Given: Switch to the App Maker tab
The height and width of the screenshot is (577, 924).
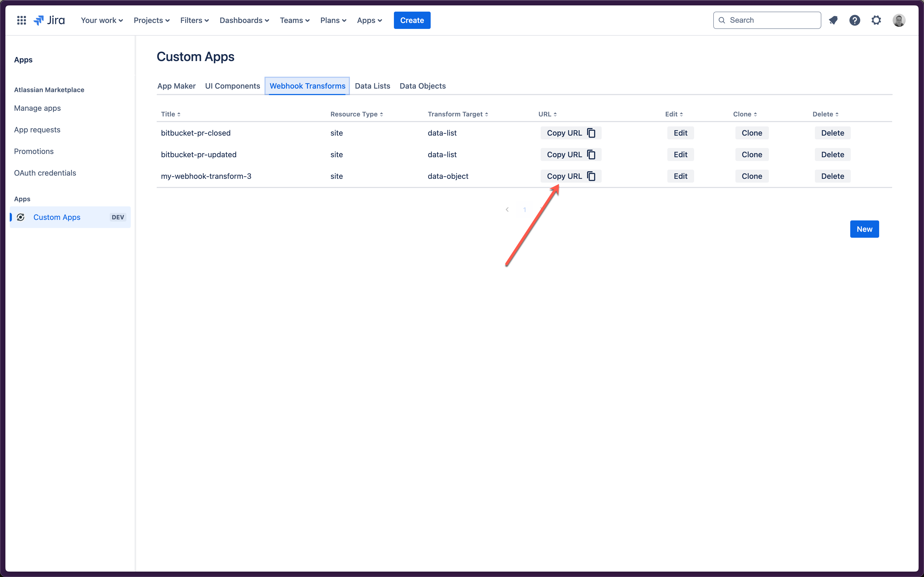Looking at the screenshot, I should pyautogui.click(x=176, y=85).
